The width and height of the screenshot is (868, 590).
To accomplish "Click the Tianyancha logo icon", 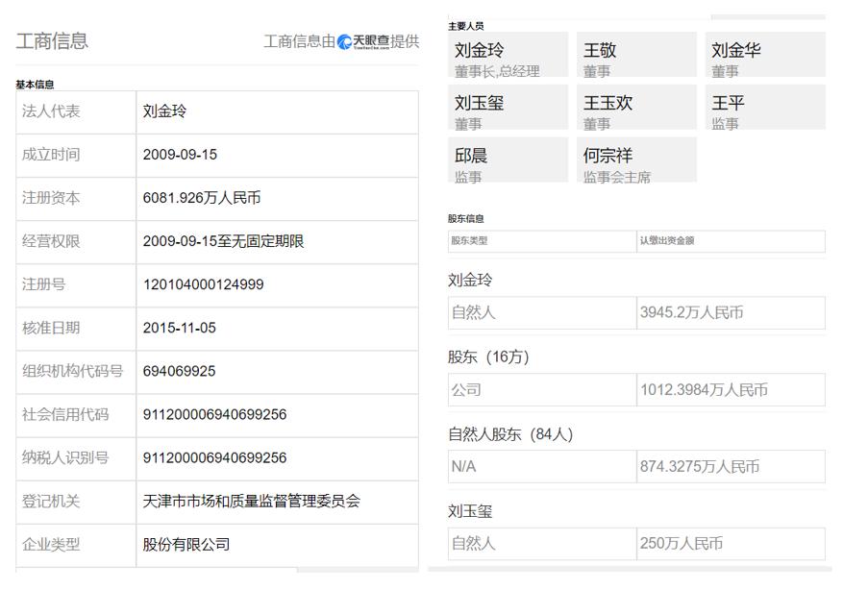I will pos(343,42).
